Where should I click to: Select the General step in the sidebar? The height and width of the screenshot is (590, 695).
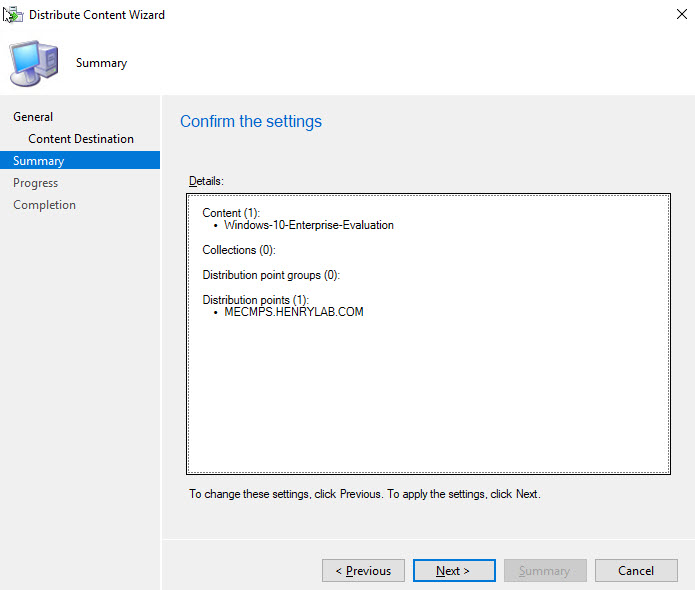pos(33,117)
